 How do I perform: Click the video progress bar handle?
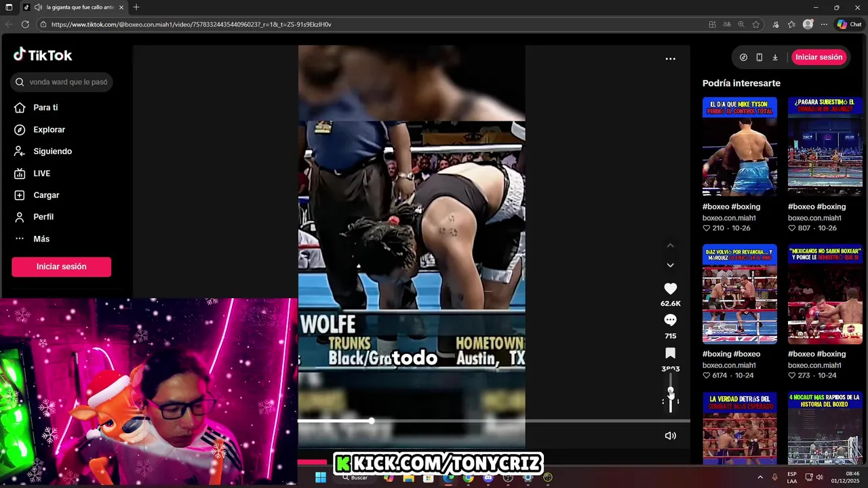point(372,421)
